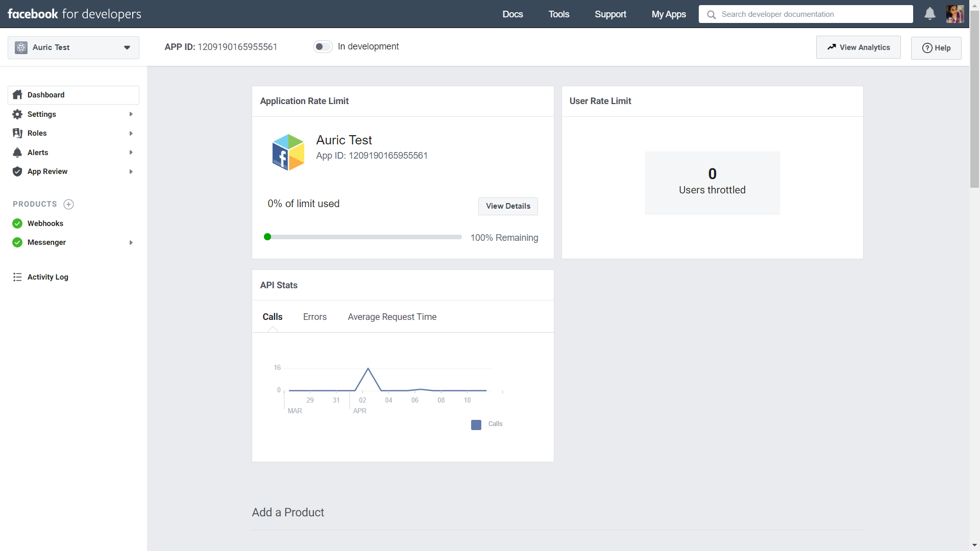The width and height of the screenshot is (980, 551).
Task: Expand the Roles submenu arrow
Action: [x=131, y=133]
